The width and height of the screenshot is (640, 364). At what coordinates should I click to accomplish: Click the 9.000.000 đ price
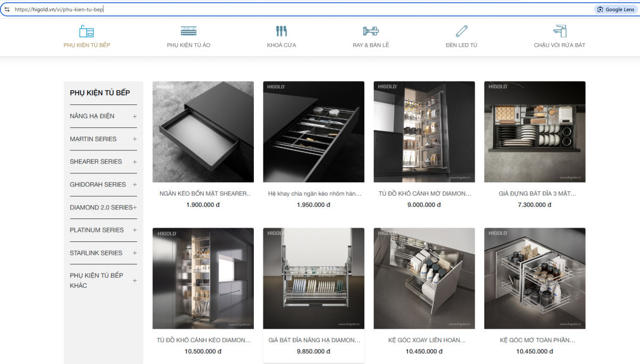425,205
